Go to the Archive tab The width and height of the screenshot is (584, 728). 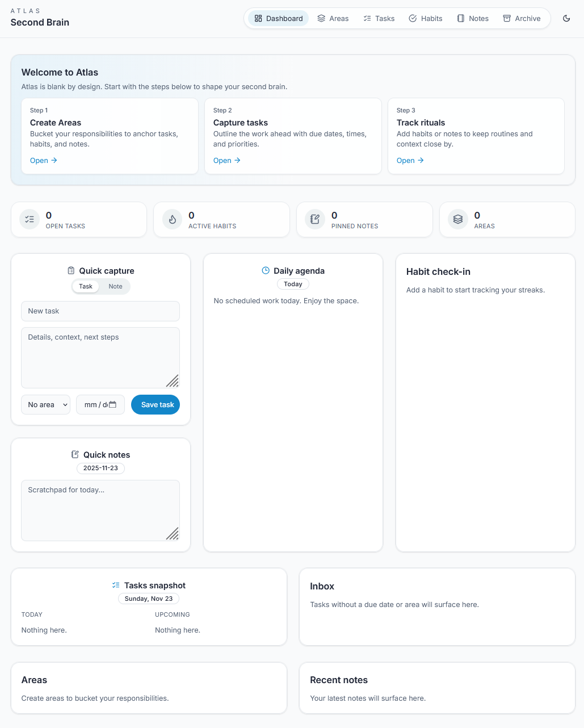521,18
